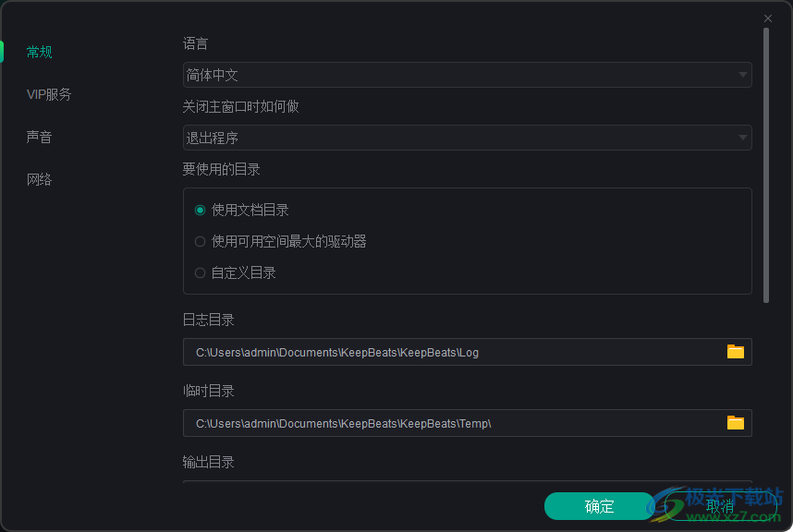This screenshot has width=793, height=532.
Task: Click the 输出目录 output directory label
Action: point(208,462)
